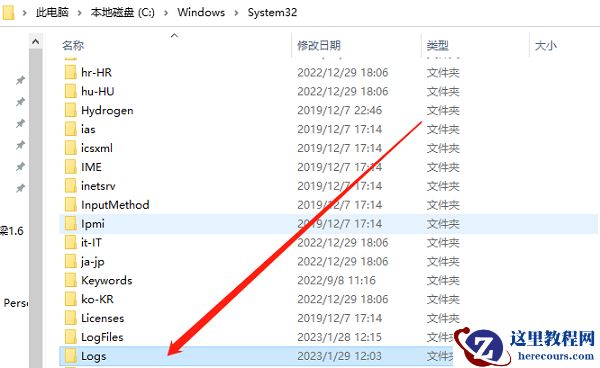Image resolution: width=600 pixels, height=368 pixels.
Task: Open the hr-HR folder icon
Action: [70, 72]
